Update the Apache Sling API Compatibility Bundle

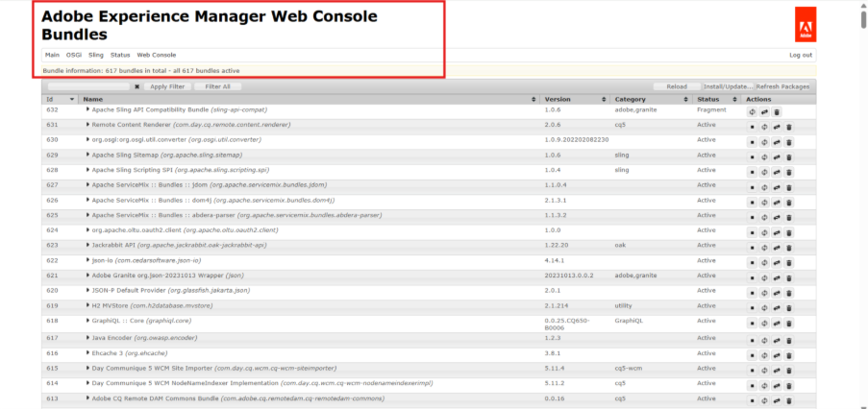point(764,112)
